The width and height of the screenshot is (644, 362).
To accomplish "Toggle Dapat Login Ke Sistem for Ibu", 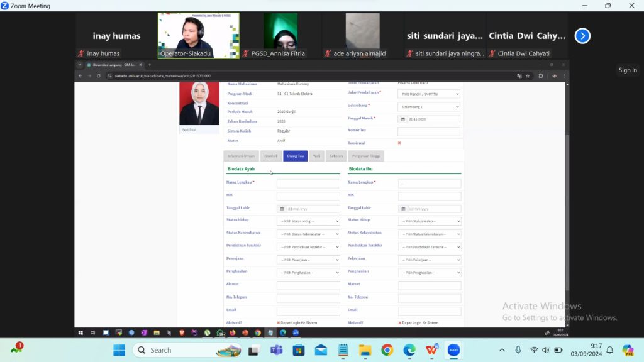I will point(400,323).
